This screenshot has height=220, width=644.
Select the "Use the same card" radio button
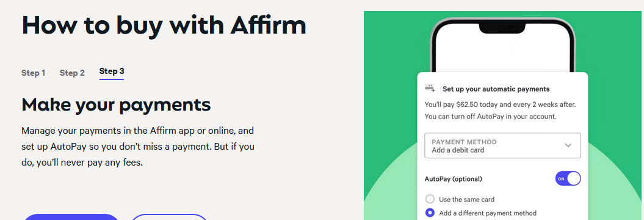pyautogui.click(x=430, y=199)
